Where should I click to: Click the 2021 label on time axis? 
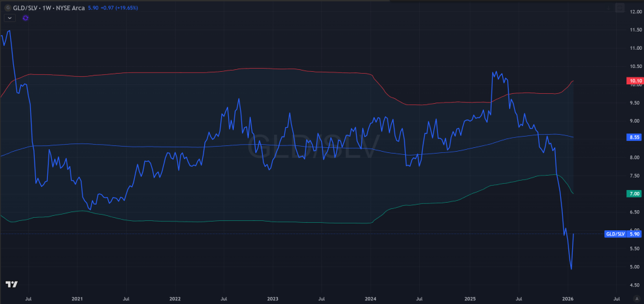(x=78, y=298)
